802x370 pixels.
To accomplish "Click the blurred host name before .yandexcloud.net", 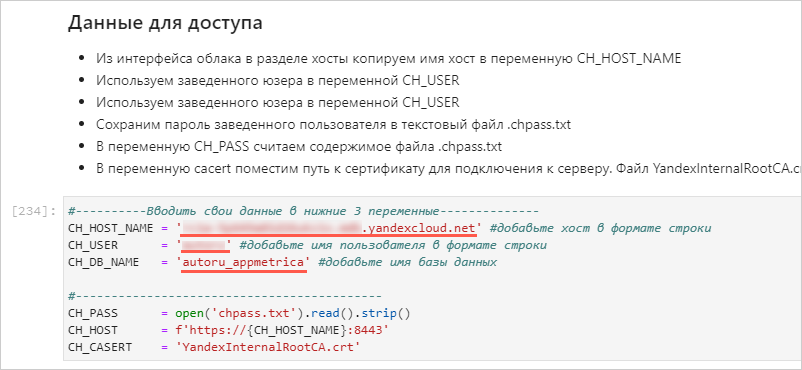I will click(x=272, y=228).
